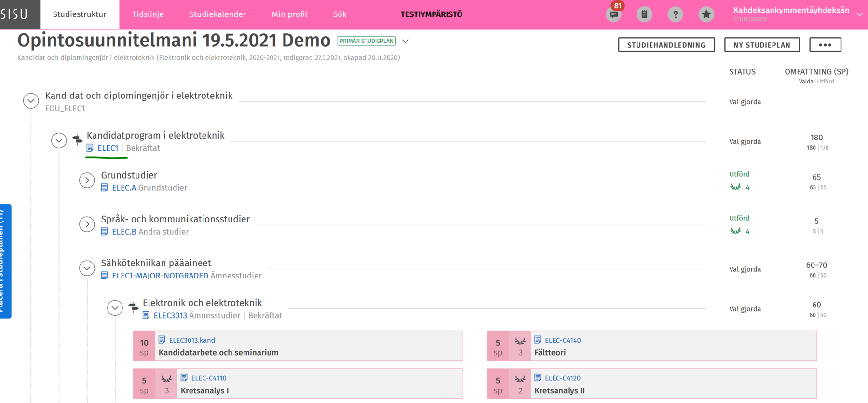Expand the Grundstudier section

87,180
